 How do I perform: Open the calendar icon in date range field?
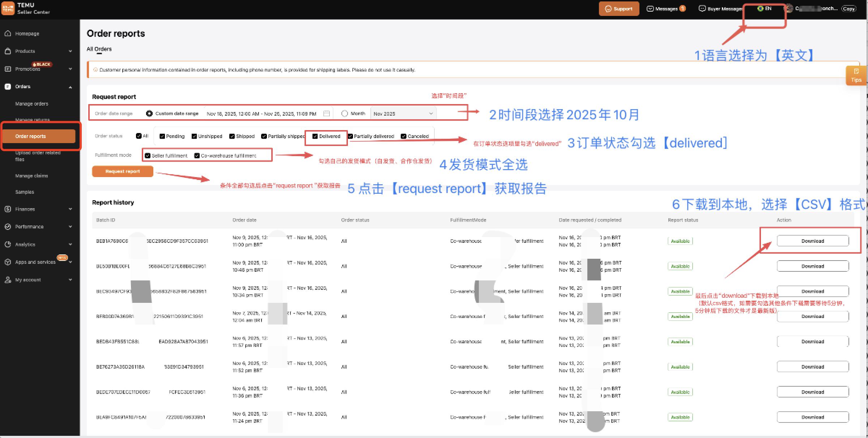pos(326,113)
